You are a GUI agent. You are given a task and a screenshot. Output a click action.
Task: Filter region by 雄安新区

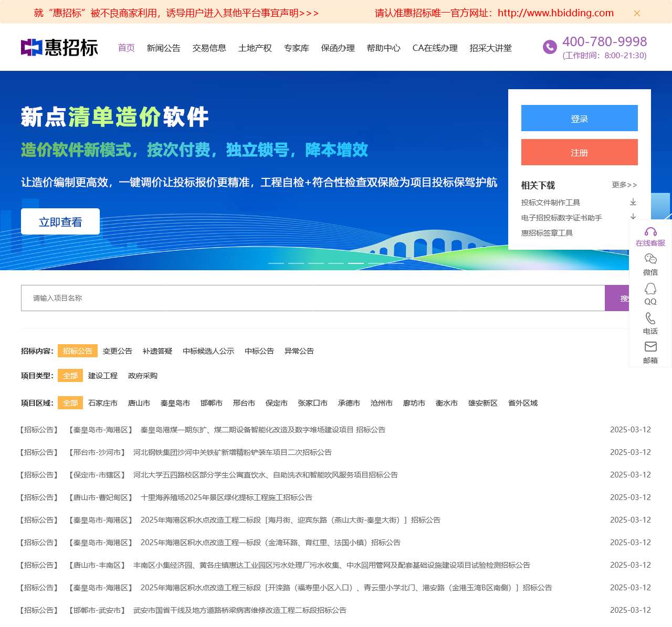483,403
